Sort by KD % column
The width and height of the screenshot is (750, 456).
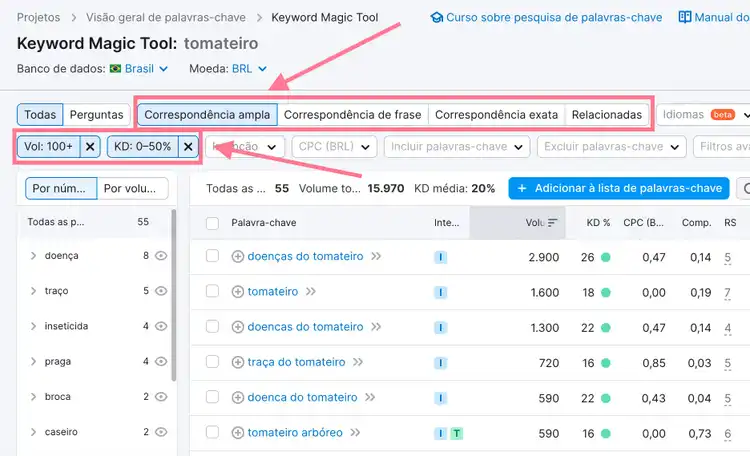click(598, 223)
